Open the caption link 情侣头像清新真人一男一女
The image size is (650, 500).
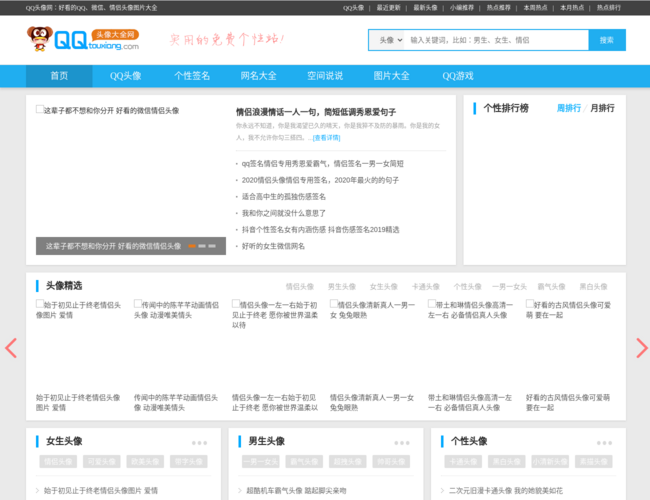pos(372,403)
